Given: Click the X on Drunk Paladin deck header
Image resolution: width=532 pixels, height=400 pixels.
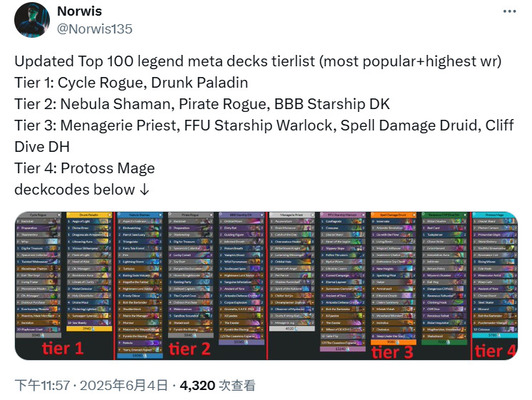Looking at the screenshot, I should click(x=110, y=215).
